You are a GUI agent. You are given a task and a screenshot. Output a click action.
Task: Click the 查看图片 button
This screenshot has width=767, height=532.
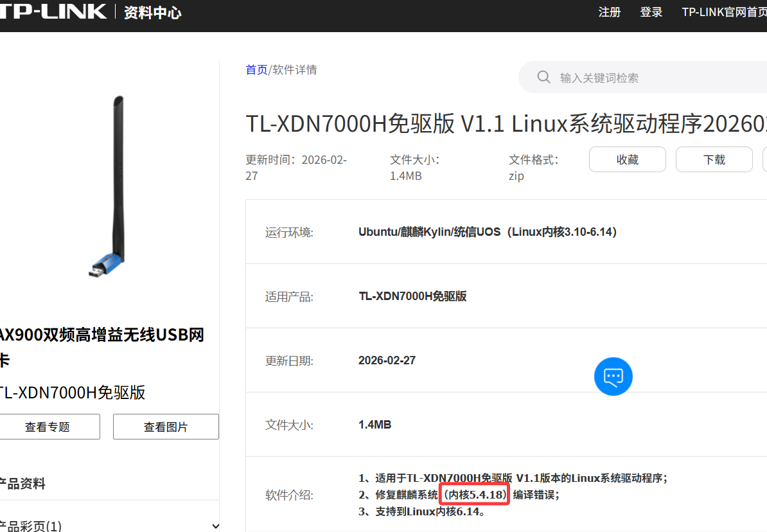[x=166, y=427]
